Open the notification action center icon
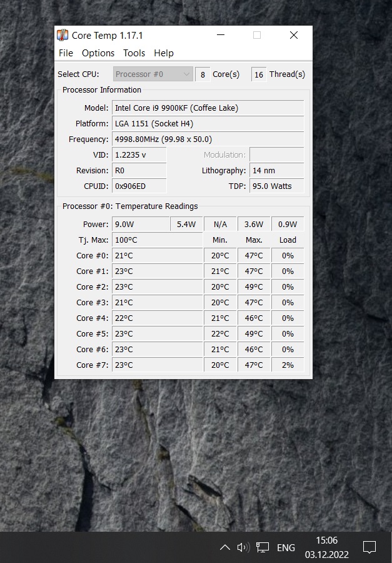This screenshot has width=392, height=563. pyautogui.click(x=369, y=547)
